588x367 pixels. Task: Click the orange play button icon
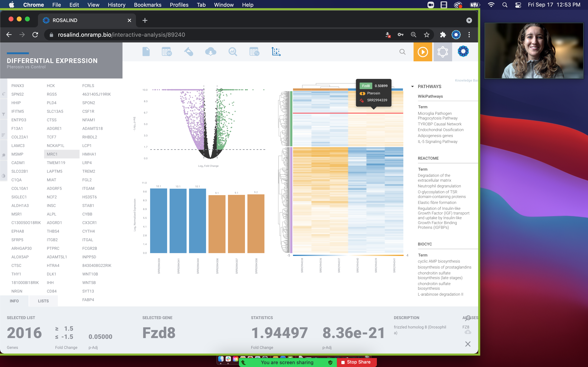coord(423,52)
